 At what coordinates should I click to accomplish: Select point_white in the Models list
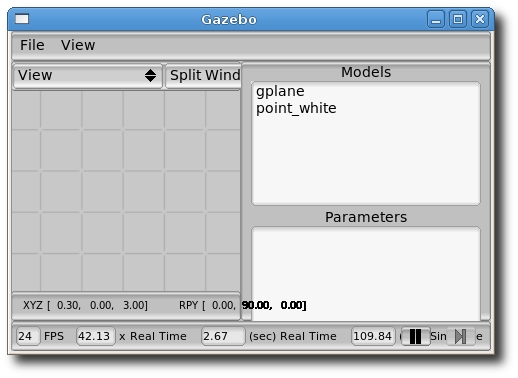pyautogui.click(x=296, y=108)
